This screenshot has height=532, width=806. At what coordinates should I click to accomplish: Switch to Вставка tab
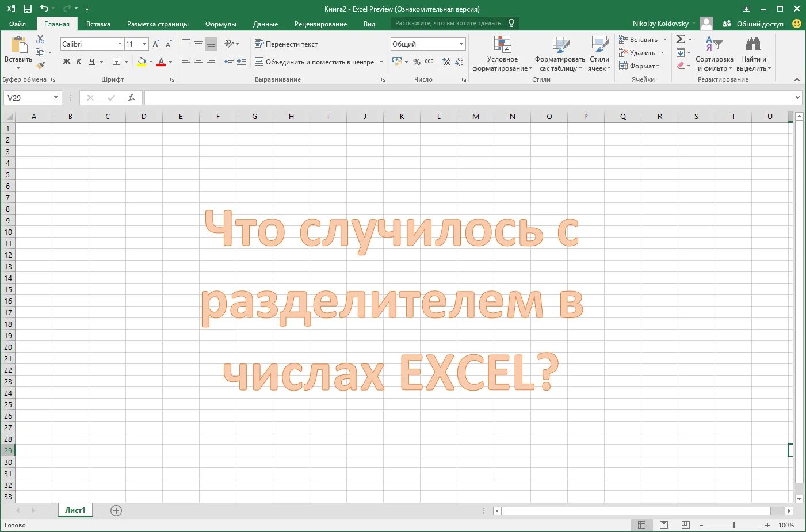click(98, 24)
